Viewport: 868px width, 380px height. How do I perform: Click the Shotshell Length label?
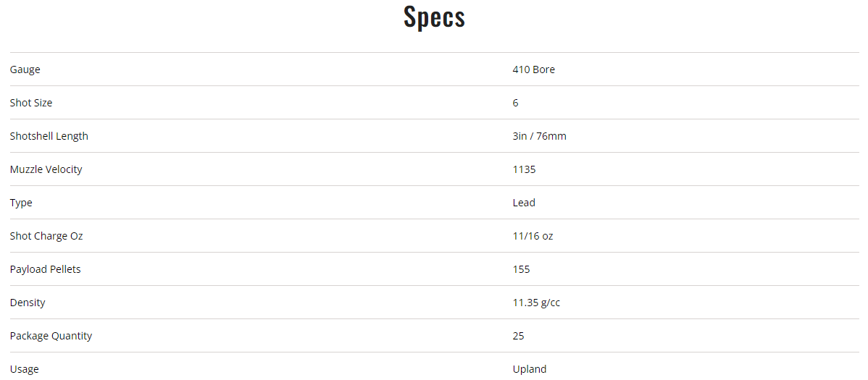tap(49, 136)
